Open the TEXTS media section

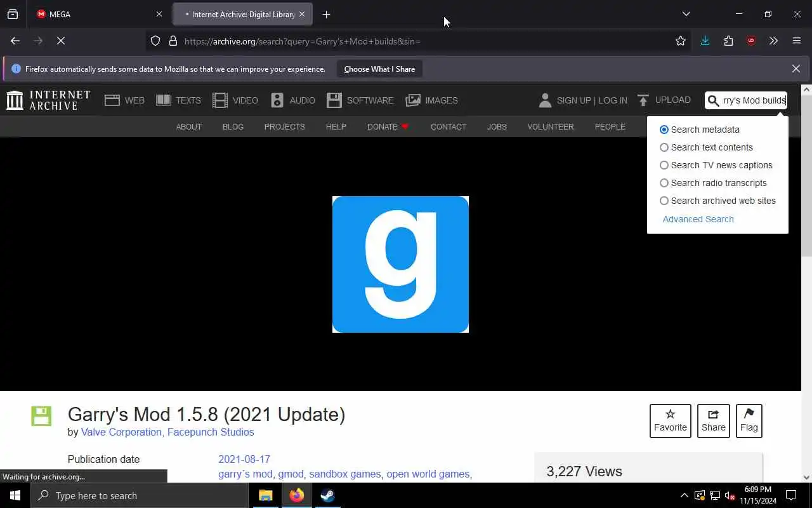(178, 100)
